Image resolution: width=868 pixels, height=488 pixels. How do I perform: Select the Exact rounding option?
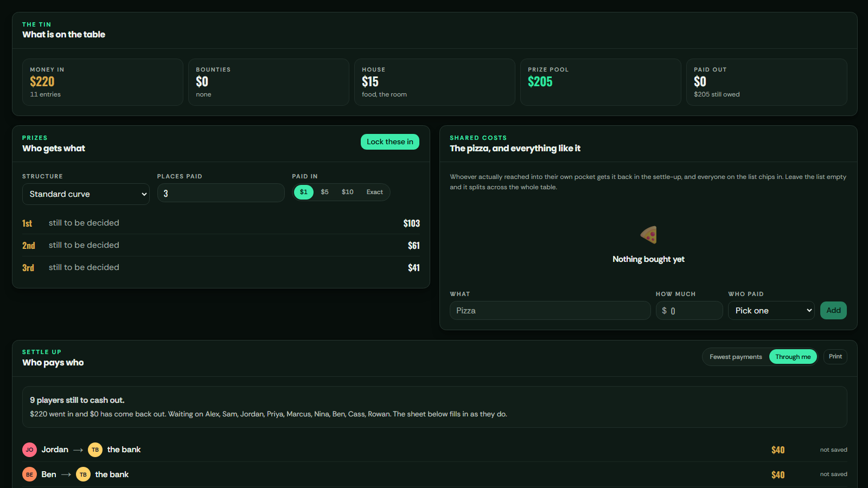pos(374,192)
